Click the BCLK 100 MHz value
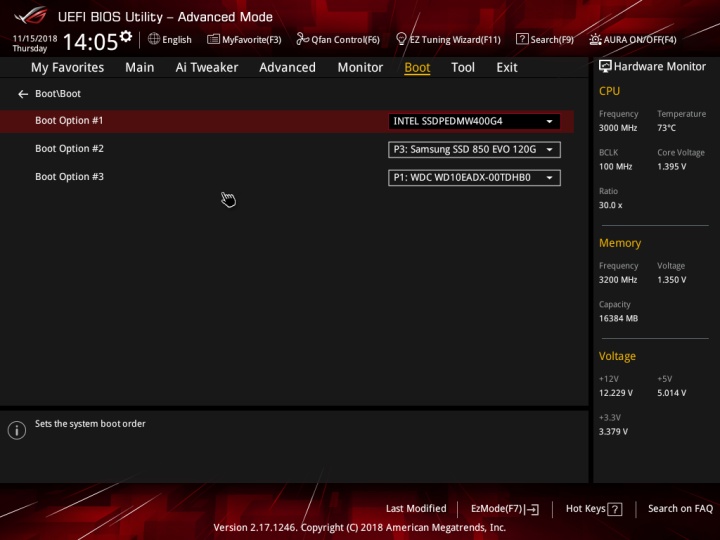The height and width of the screenshot is (540, 720). (615, 166)
